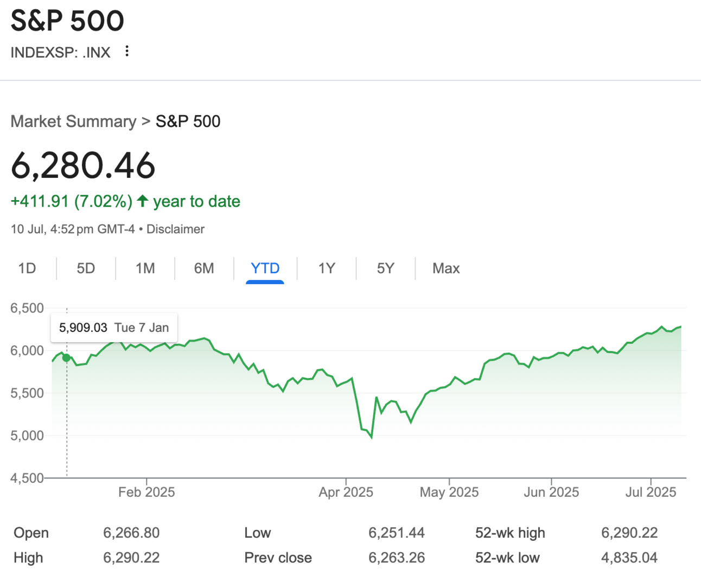701x588 pixels.
Task: Switch to the 1D time range
Action: pyautogui.click(x=27, y=269)
